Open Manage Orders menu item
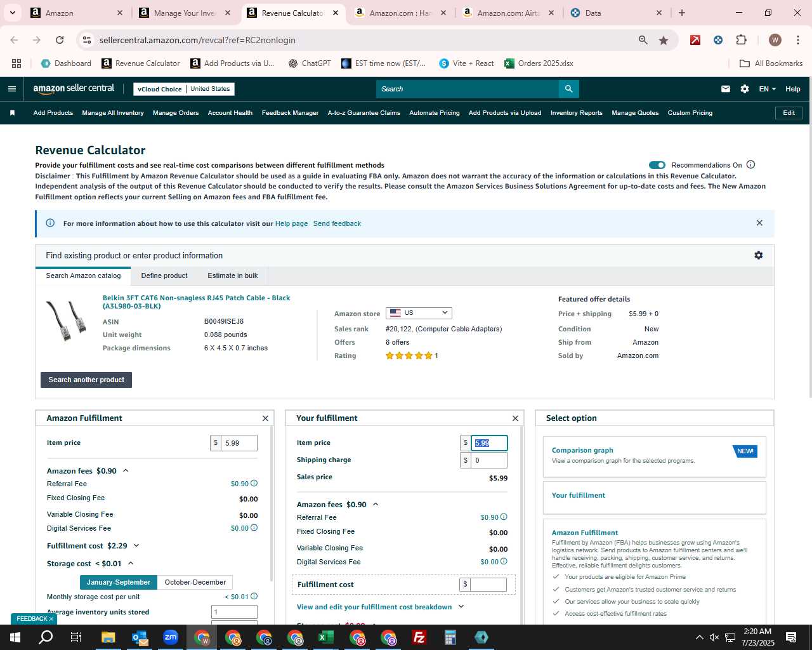This screenshot has height=650, width=812. tap(176, 113)
